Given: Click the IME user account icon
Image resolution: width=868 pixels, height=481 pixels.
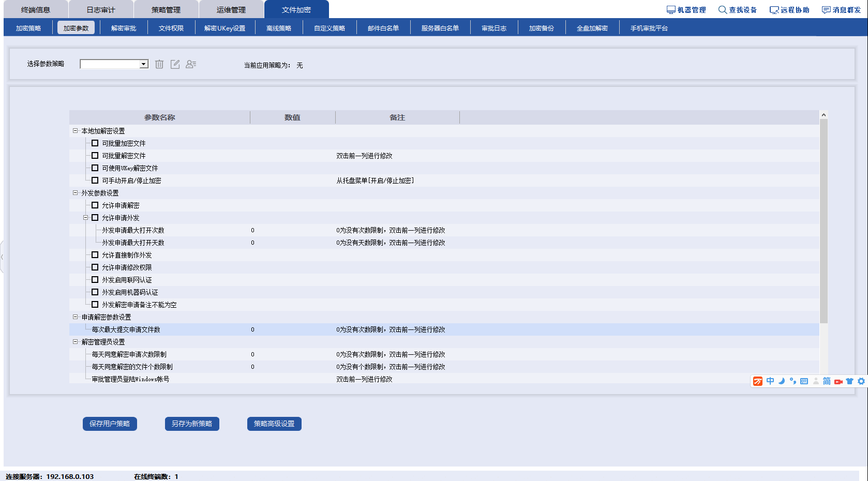Looking at the screenshot, I should point(816,381).
